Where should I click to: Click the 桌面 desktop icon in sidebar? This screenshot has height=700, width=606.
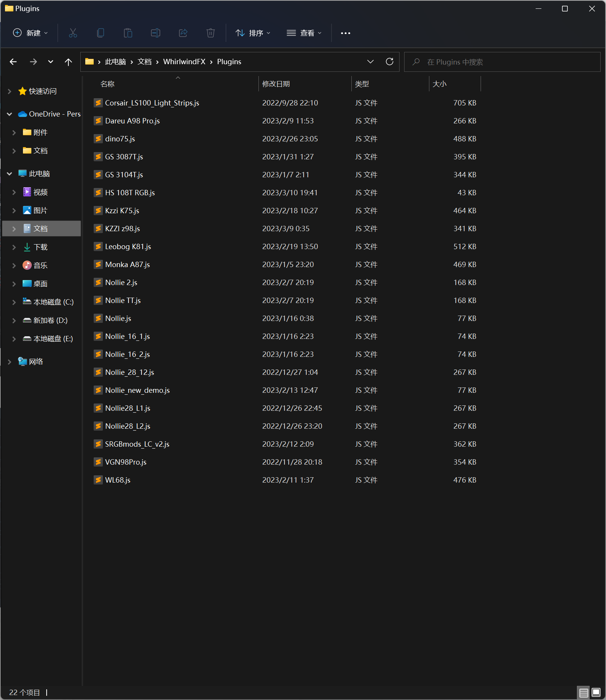point(27,284)
